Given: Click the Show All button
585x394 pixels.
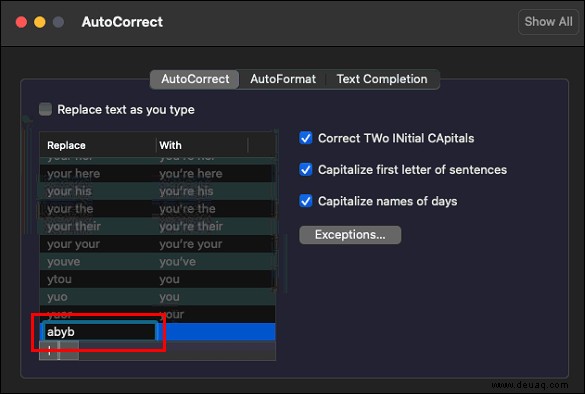Looking at the screenshot, I should point(548,22).
